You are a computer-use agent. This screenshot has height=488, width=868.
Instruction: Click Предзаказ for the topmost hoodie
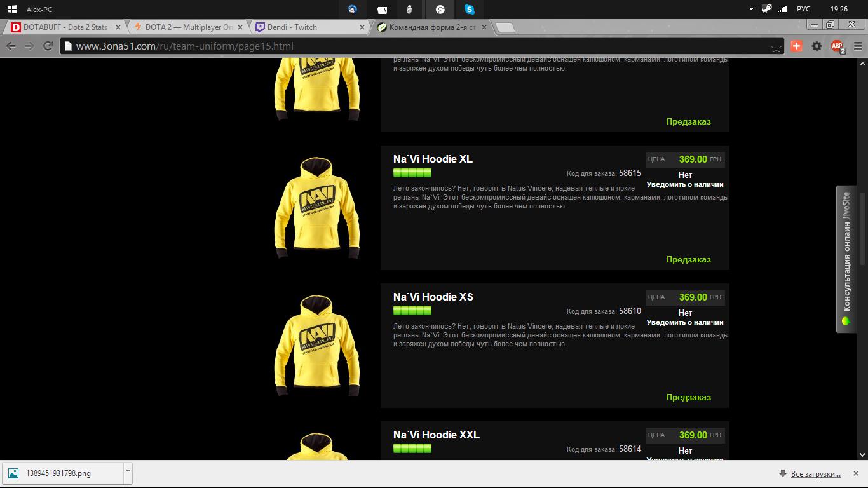(688, 121)
